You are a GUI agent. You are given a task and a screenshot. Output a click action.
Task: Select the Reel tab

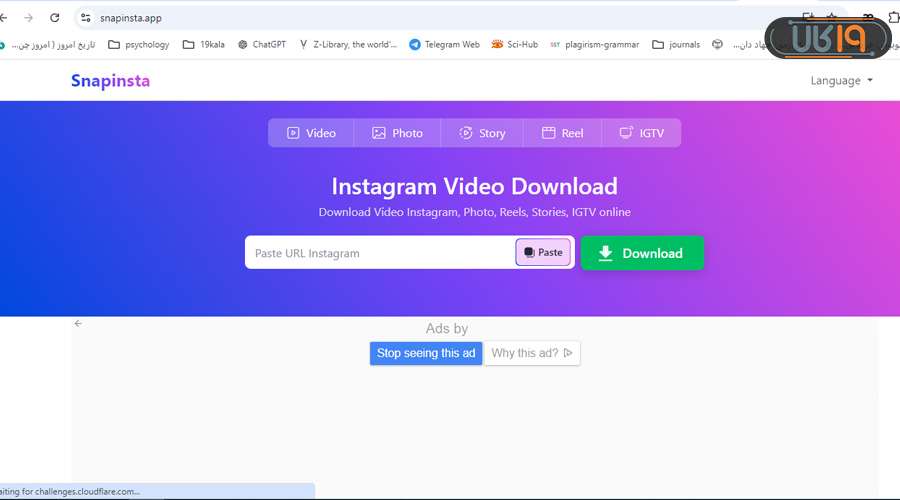pos(562,133)
